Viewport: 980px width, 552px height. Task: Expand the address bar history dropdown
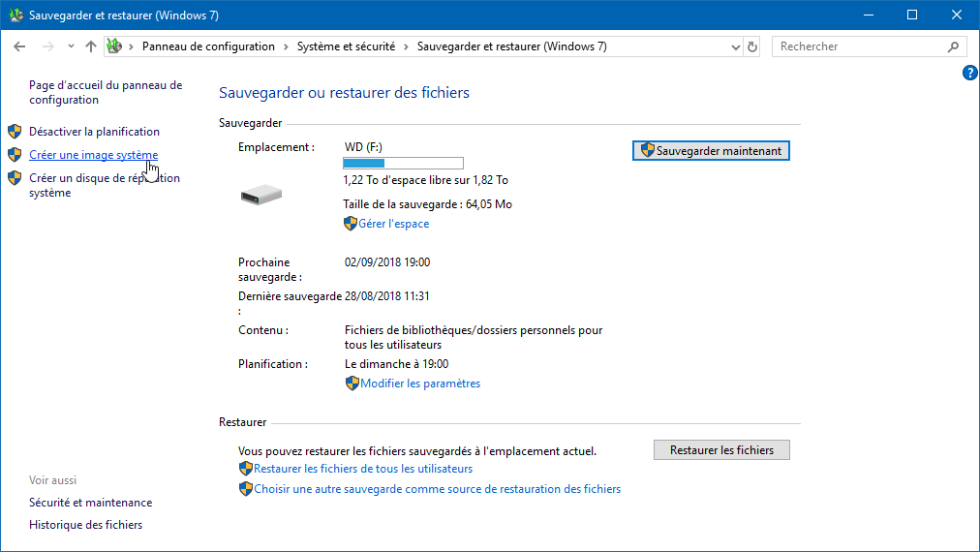pos(736,46)
